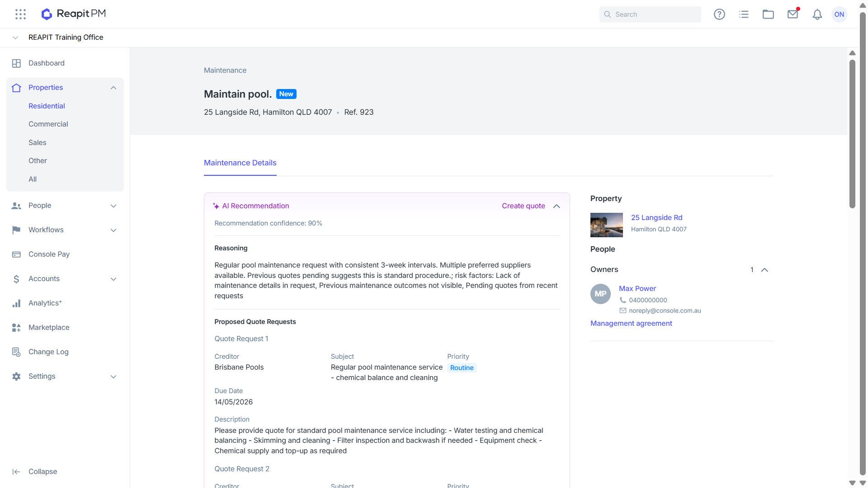Screen dimensions: 868x488
Task: Click the ON user avatar
Action: 839,14
